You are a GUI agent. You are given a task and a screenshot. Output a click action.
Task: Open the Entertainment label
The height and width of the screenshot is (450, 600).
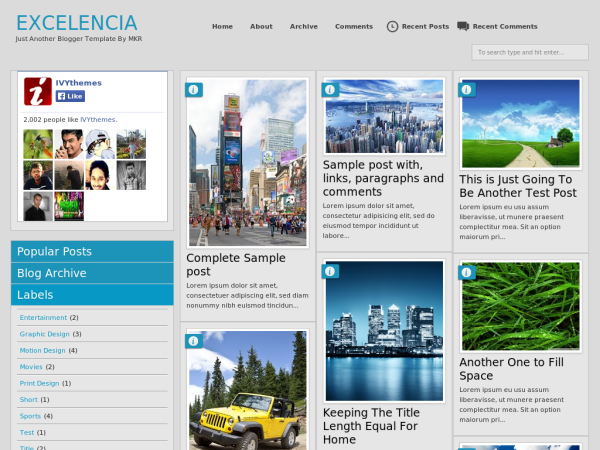[x=43, y=318]
